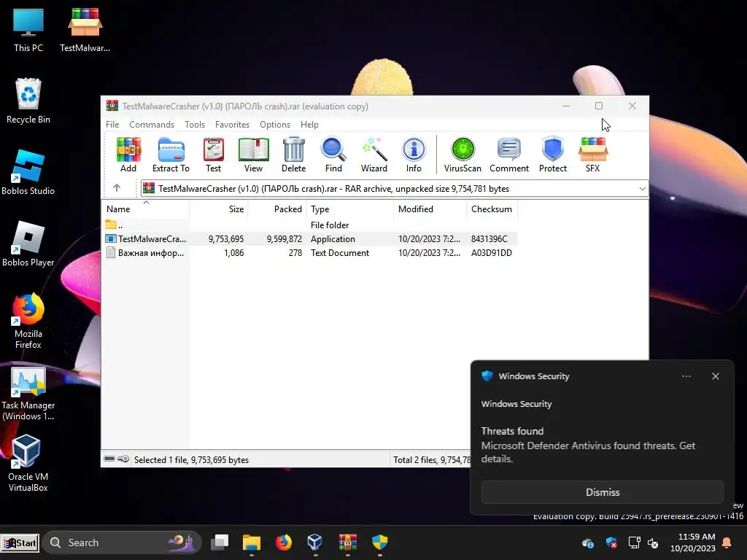747x560 pixels.
Task: Close the Windows Security toast
Action: click(x=715, y=376)
